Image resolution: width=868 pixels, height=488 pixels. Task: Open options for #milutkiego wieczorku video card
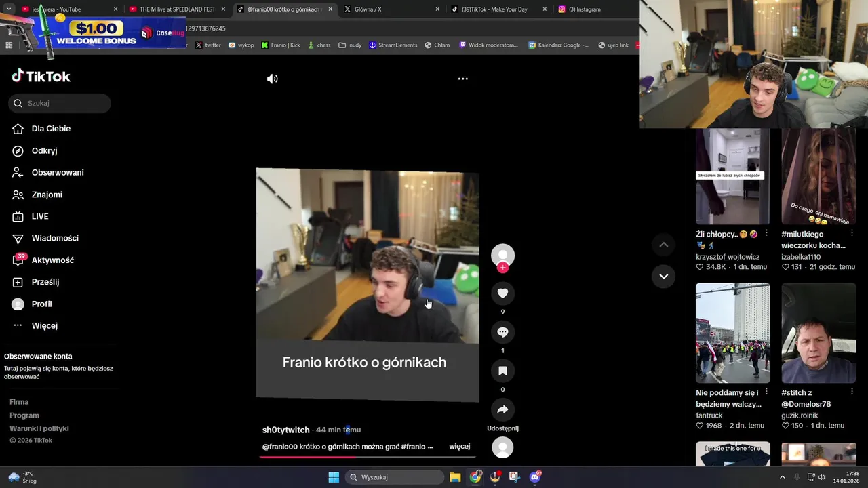(852, 233)
